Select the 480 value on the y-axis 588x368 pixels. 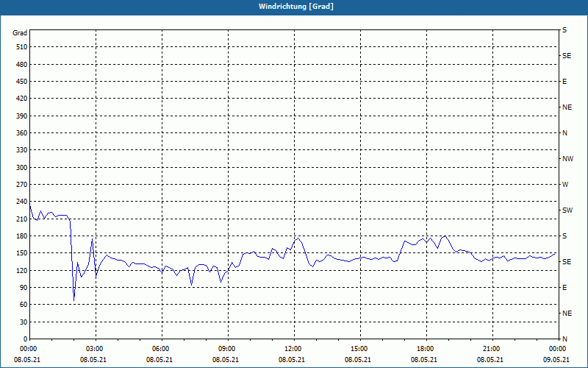click(x=22, y=64)
